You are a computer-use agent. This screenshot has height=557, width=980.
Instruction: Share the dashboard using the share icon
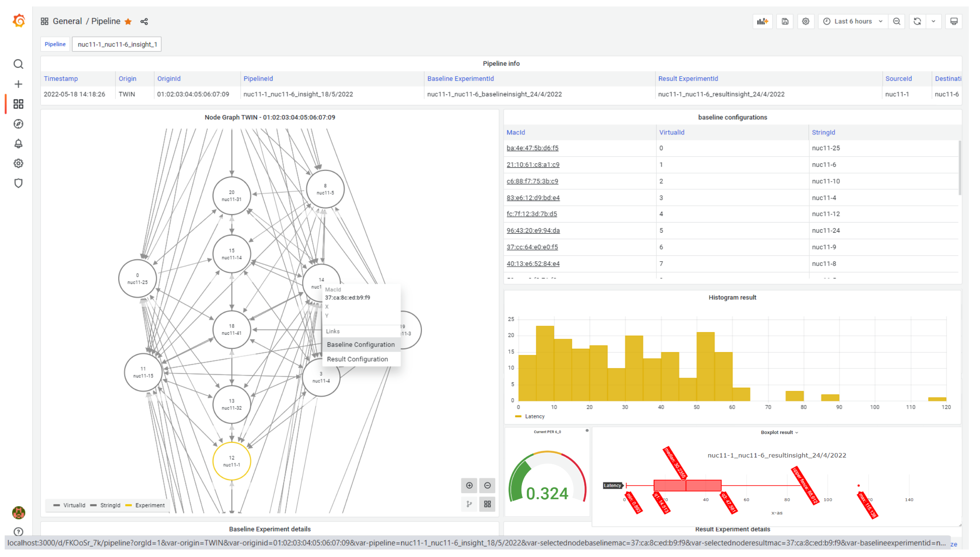pyautogui.click(x=144, y=22)
